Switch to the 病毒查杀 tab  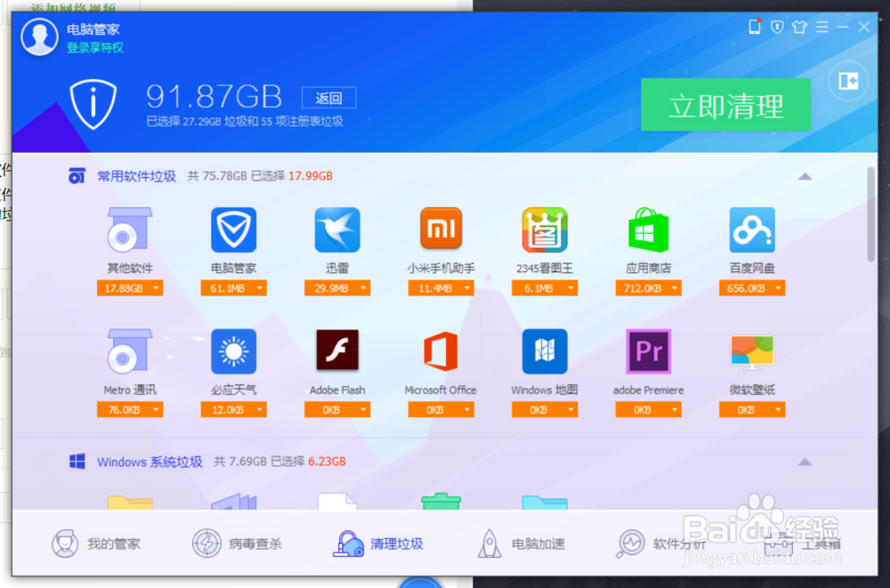(237, 544)
